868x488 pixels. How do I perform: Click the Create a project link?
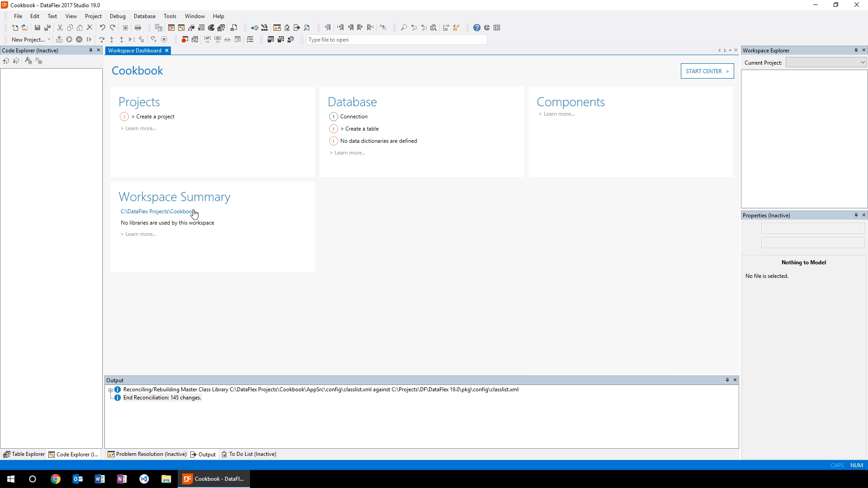click(155, 117)
